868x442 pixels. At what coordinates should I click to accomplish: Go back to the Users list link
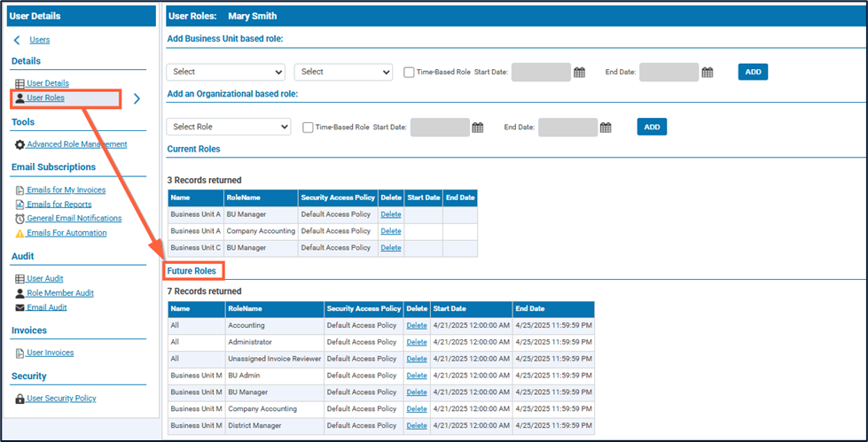[40, 40]
